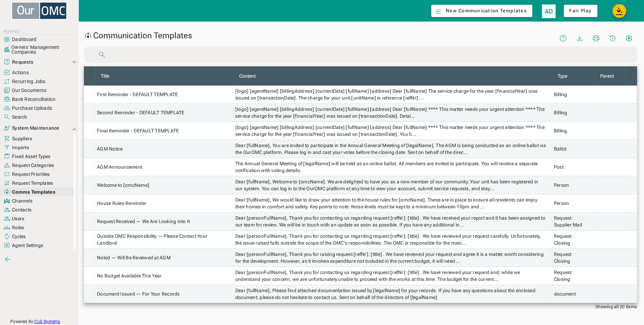Click the search magnifier icon
The height and width of the screenshot is (325, 644).
point(102,55)
